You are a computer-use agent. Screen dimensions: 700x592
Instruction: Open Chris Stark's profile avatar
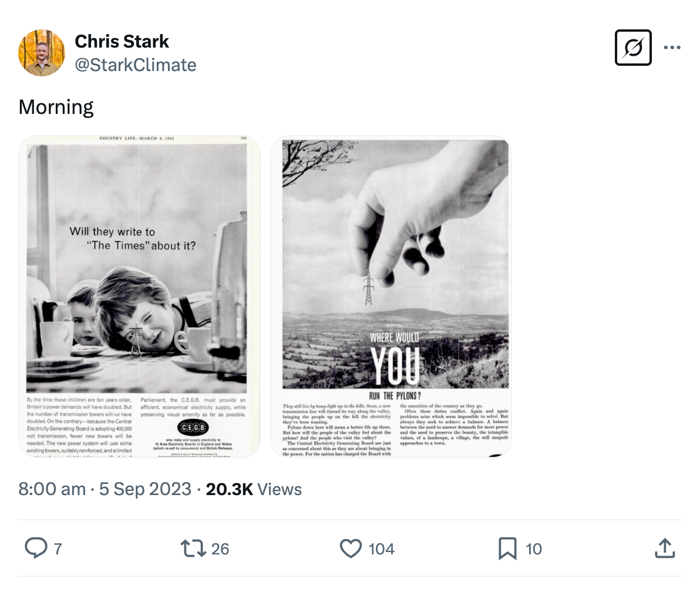(x=42, y=53)
